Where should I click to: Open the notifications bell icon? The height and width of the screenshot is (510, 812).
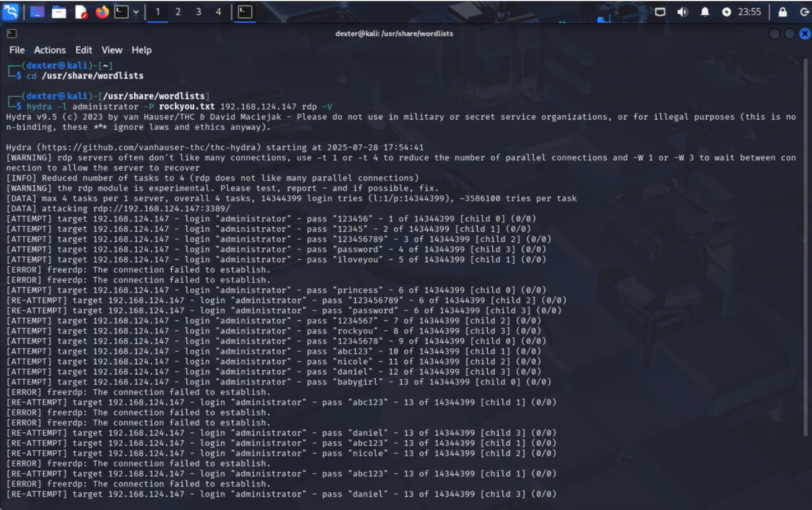[x=705, y=12]
